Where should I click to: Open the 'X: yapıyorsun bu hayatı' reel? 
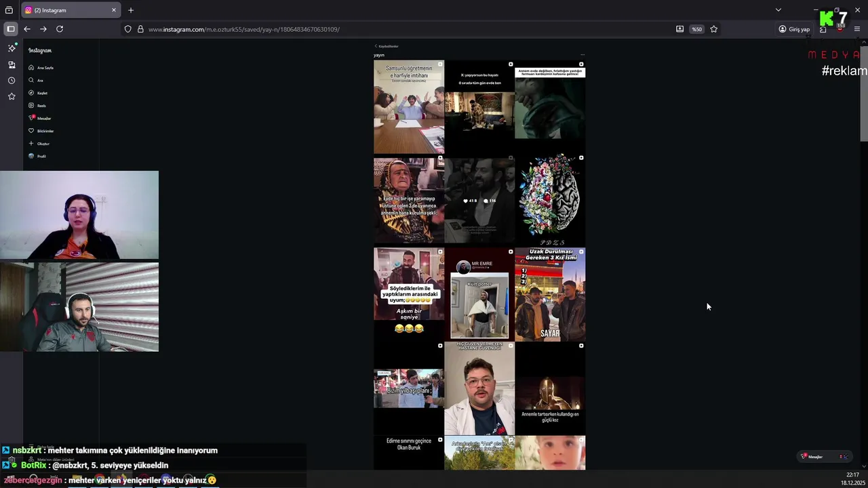pyautogui.click(x=479, y=107)
